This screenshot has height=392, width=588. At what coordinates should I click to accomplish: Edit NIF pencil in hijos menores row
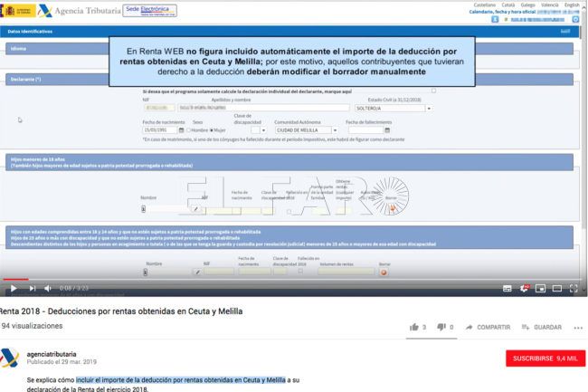pyautogui.click(x=196, y=209)
